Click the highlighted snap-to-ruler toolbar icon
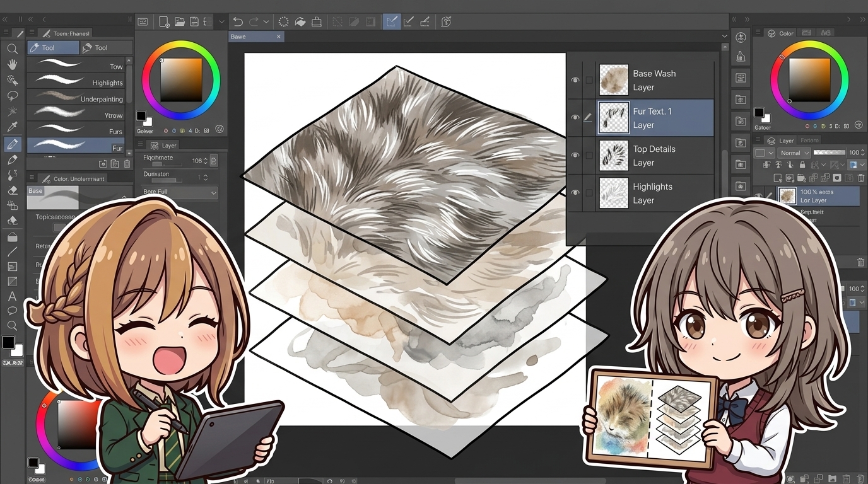The width and height of the screenshot is (868, 484). click(x=392, y=21)
